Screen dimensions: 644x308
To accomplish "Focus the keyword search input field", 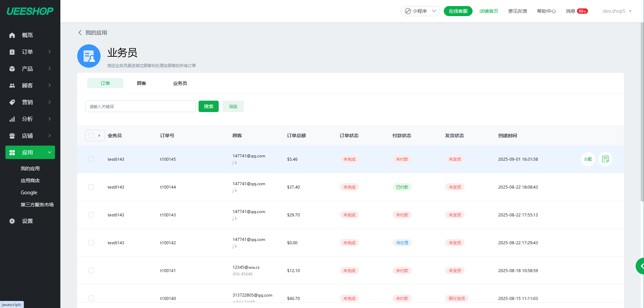I will [x=140, y=106].
